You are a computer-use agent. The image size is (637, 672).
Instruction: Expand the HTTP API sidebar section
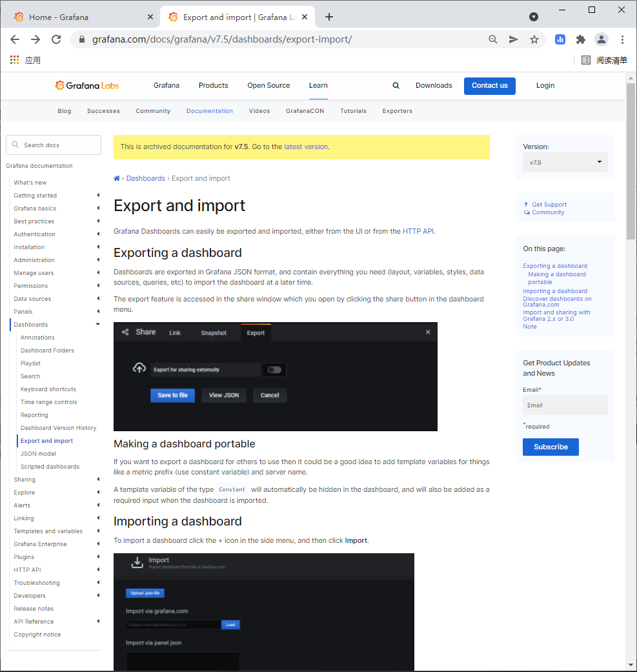[x=98, y=569]
